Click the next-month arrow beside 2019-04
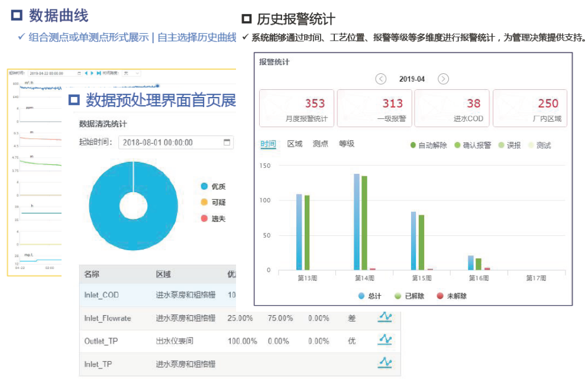 [x=444, y=79]
